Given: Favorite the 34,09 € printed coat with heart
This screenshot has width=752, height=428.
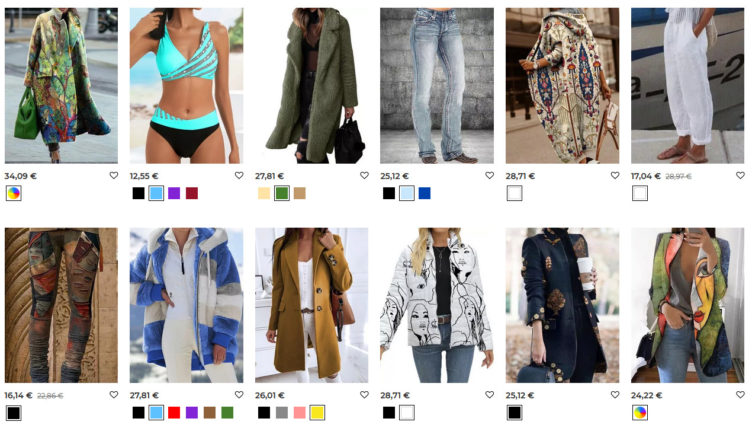Looking at the screenshot, I should [114, 176].
